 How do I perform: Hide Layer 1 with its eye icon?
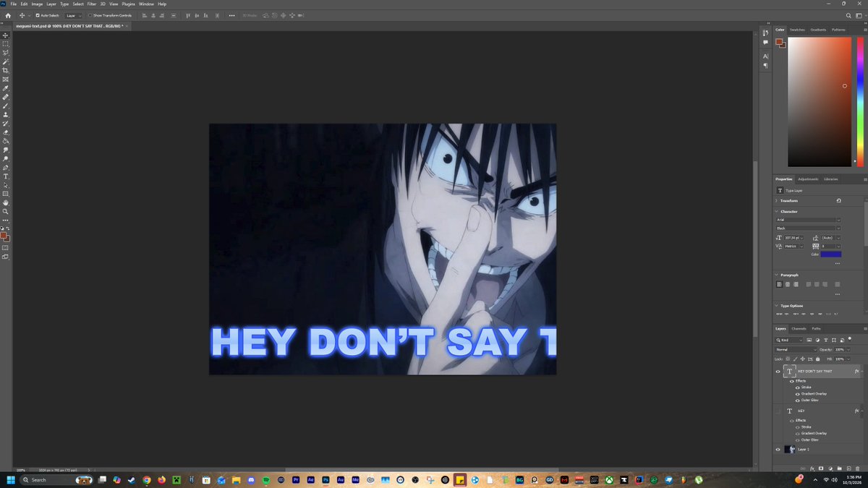pos(778,450)
